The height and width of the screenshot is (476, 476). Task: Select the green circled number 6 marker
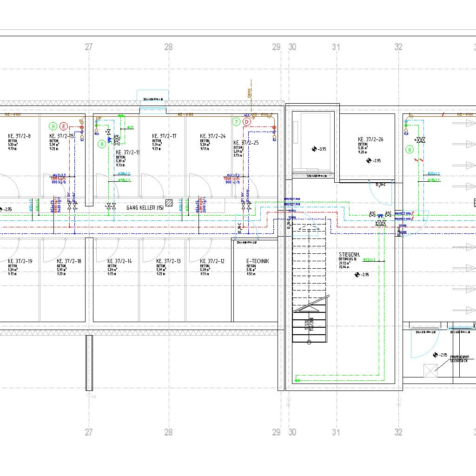[410, 149]
